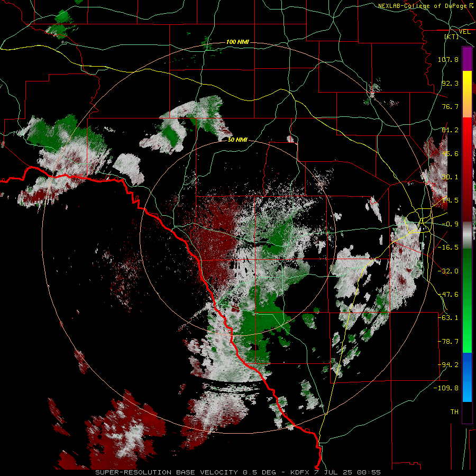Select the 92.3 legend value

click(x=450, y=83)
